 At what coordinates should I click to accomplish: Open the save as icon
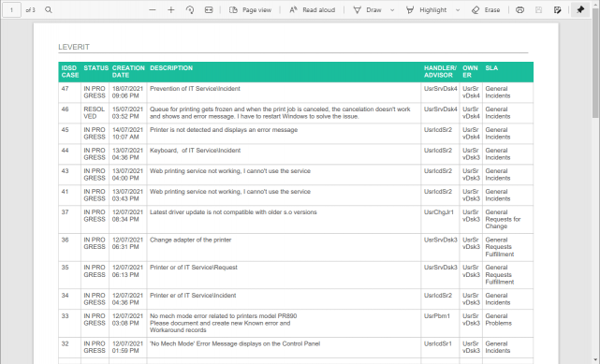(557, 10)
